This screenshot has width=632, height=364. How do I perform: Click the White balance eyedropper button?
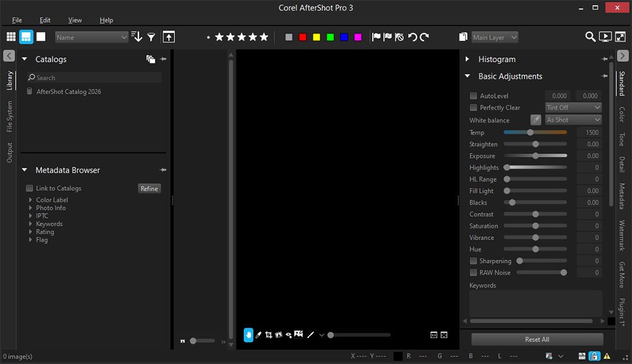[x=536, y=119]
